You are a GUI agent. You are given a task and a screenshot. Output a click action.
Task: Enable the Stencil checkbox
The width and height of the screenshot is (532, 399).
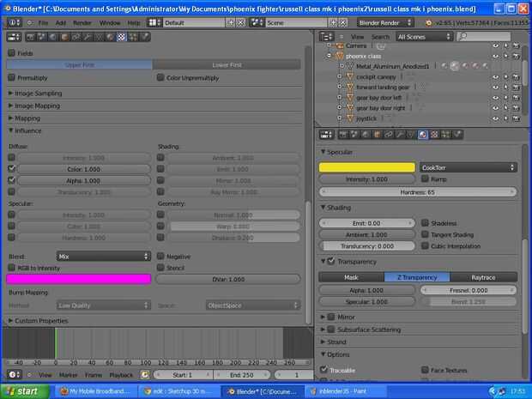point(160,268)
